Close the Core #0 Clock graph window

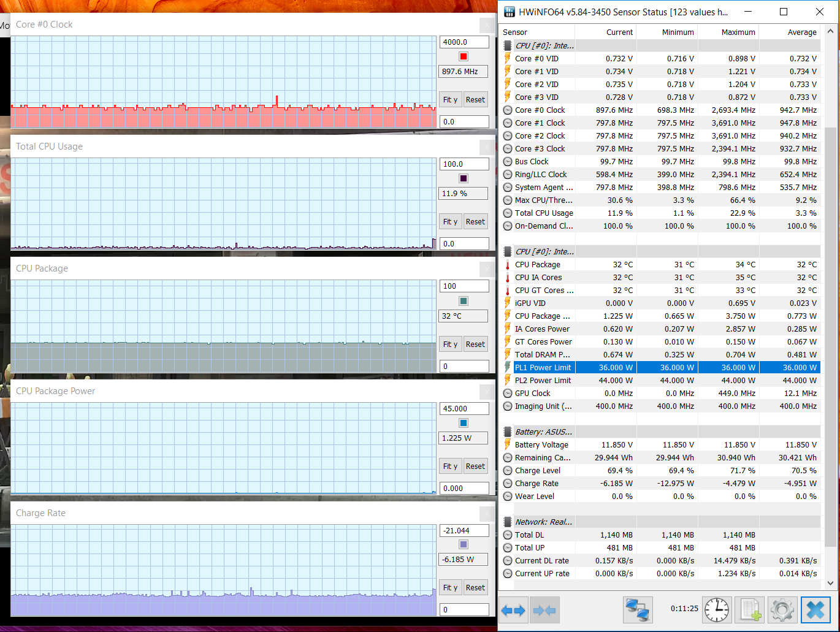pos(487,25)
